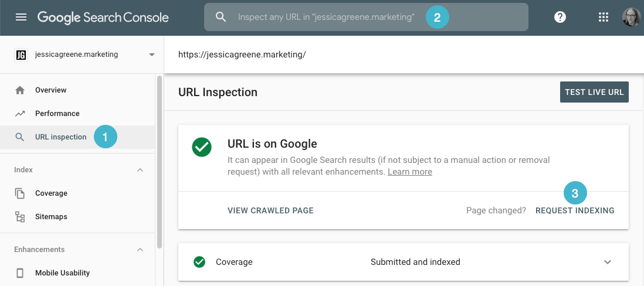Click REQUEST INDEXING
Image resolution: width=644 pixels, height=286 pixels.
(x=575, y=210)
